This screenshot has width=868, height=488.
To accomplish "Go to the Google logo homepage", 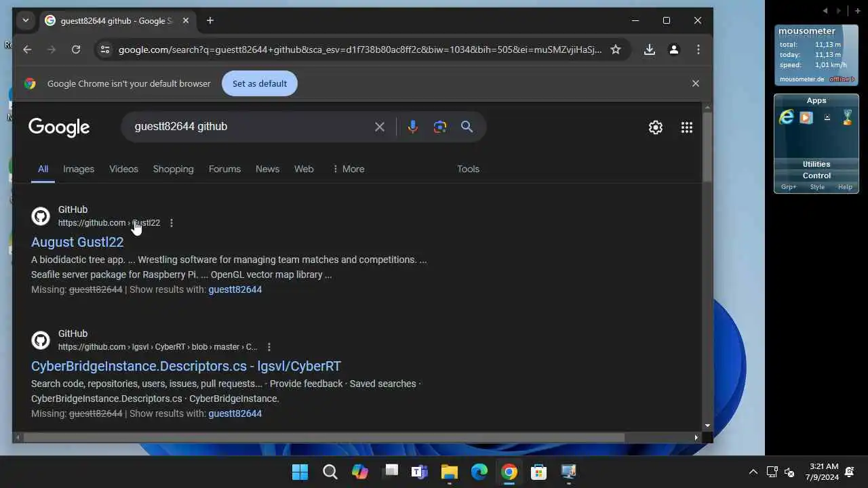I will coord(59,127).
